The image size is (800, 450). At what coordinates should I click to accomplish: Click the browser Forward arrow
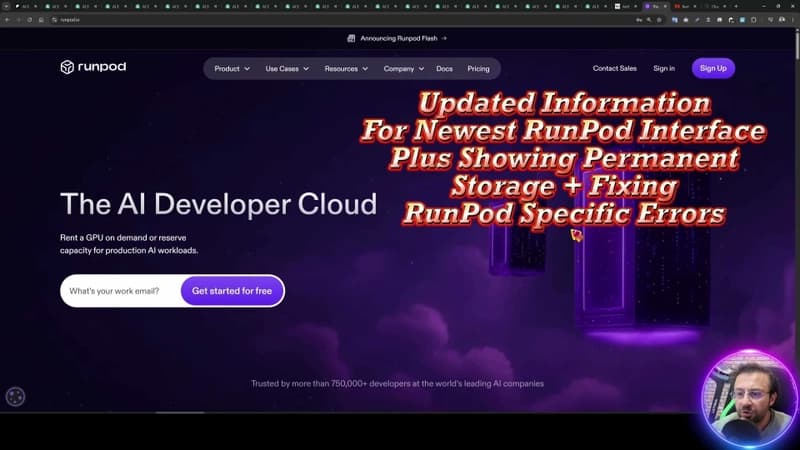point(18,20)
